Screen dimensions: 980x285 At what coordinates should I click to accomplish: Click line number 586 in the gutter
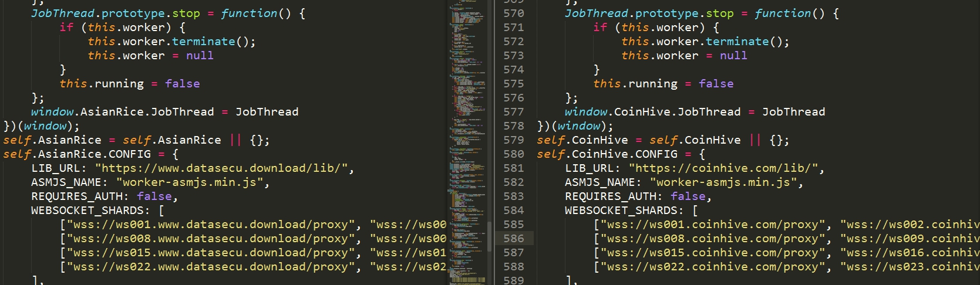click(513, 239)
